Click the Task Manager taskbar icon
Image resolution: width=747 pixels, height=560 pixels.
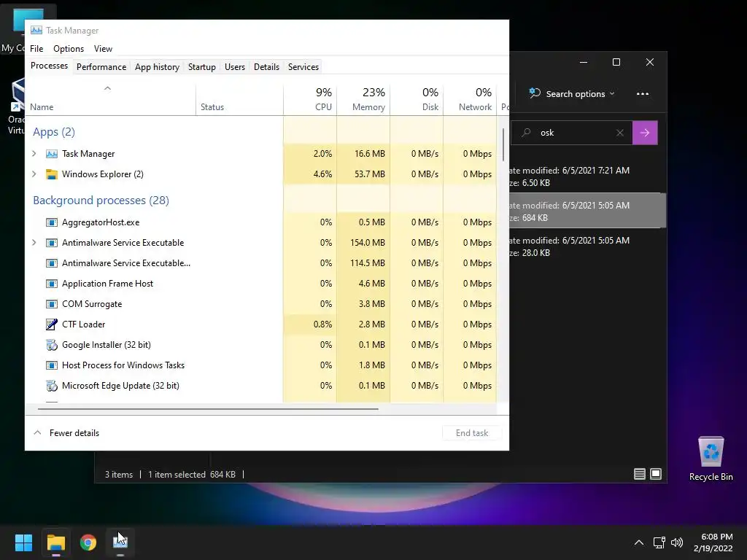point(120,542)
